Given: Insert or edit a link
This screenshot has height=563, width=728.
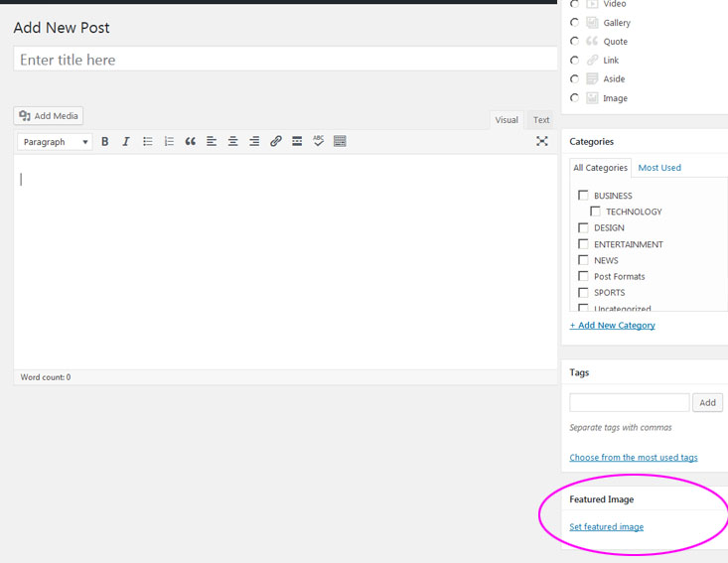Looking at the screenshot, I should pyautogui.click(x=276, y=141).
